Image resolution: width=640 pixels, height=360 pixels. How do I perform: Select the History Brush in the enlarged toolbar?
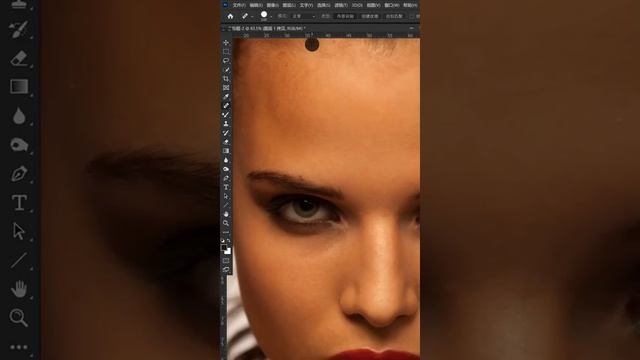point(19,29)
